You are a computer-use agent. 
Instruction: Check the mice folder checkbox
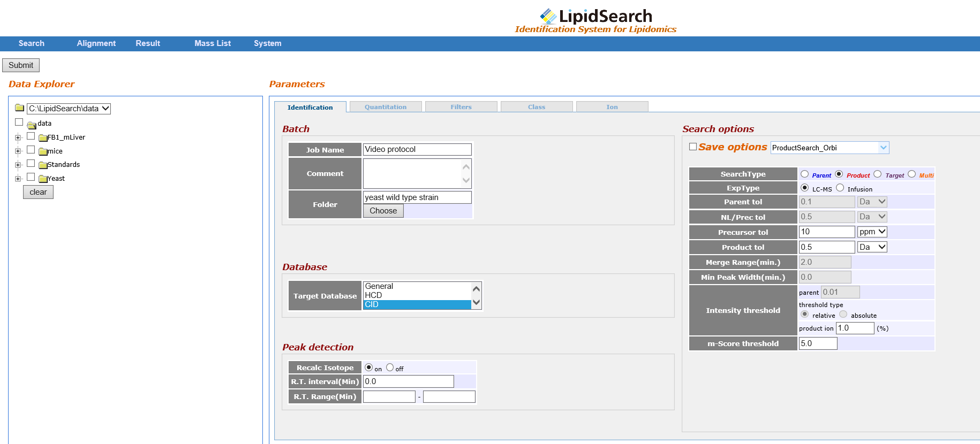[31, 150]
